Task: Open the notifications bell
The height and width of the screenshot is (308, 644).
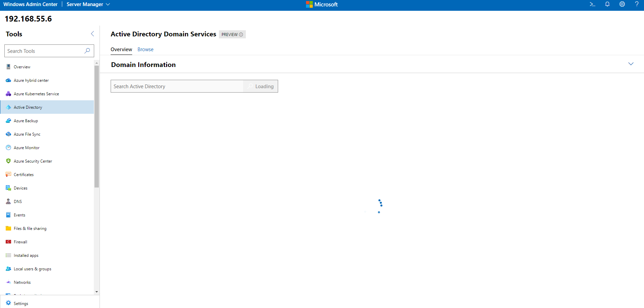Action: pos(607,4)
